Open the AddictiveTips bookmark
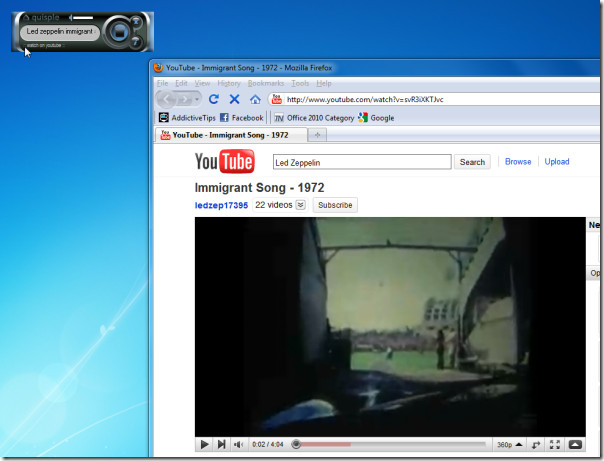604x461 pixels. pos(188,118)
